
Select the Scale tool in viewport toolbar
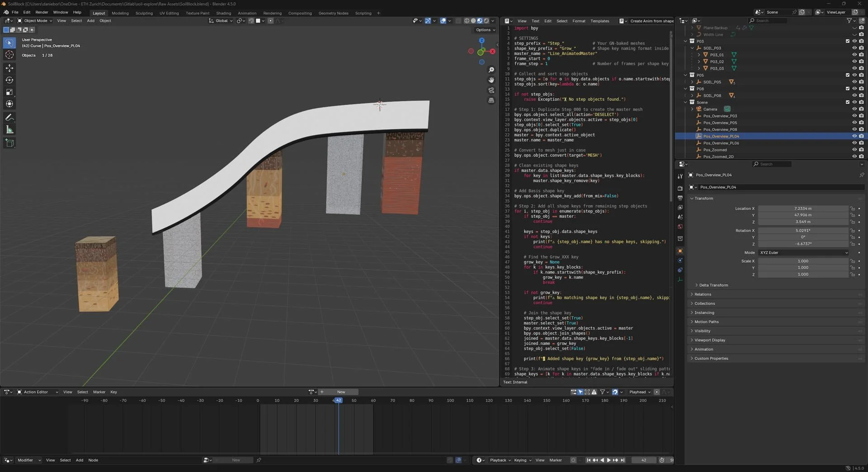click(x=9, y=92)
